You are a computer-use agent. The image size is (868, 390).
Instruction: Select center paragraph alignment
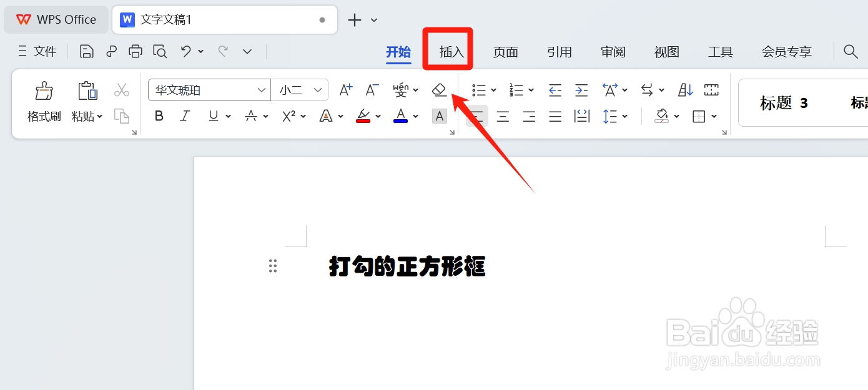coord(503,116)
